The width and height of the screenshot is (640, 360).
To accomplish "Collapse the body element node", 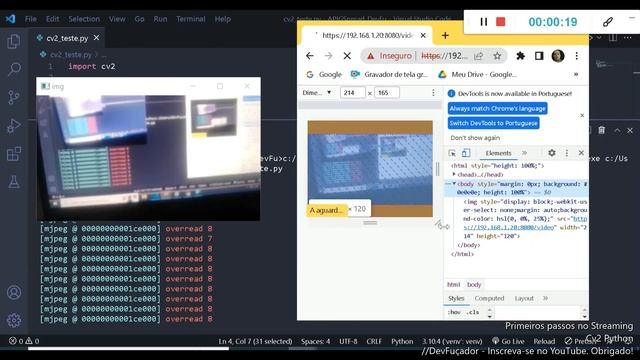I will [x=454, y=184].
